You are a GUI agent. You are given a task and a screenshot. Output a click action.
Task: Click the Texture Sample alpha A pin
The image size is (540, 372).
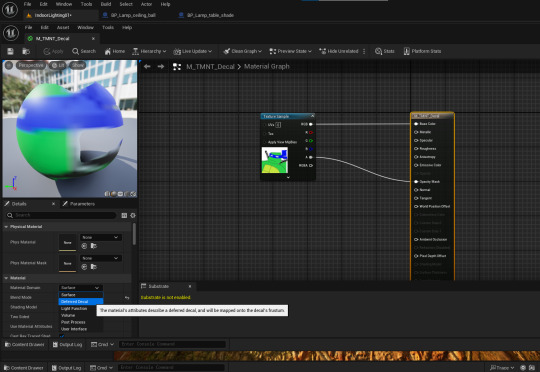pos(311,157)
